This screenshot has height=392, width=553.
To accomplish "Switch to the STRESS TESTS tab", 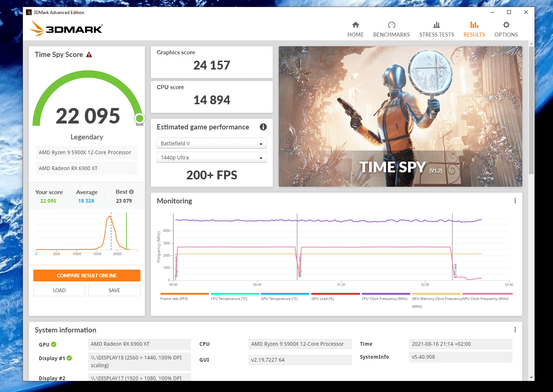I will click(437, 30).
